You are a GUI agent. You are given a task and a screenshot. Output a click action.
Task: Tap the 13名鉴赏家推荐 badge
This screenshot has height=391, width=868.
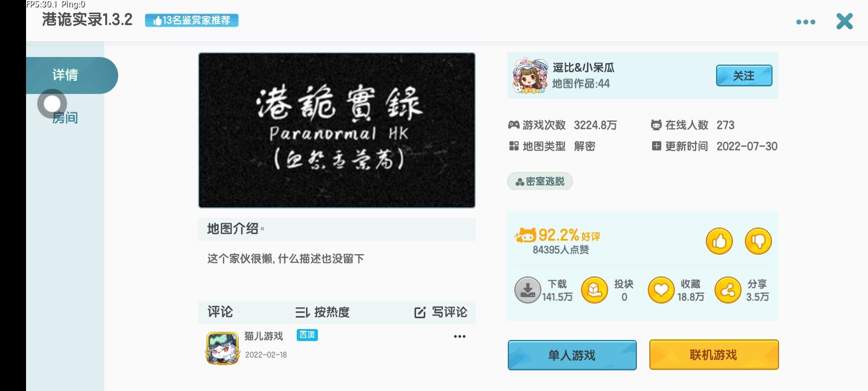(x=192, y=21)
